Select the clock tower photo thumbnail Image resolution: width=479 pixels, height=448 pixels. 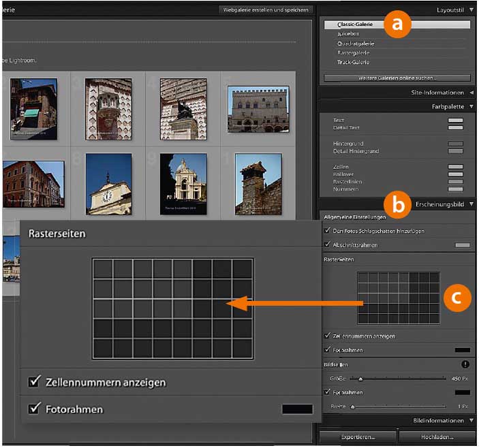tap(109, 185)
